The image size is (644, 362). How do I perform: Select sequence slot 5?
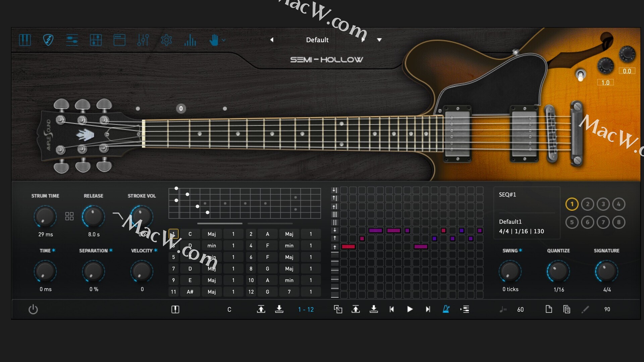click(x=572, y=222)
